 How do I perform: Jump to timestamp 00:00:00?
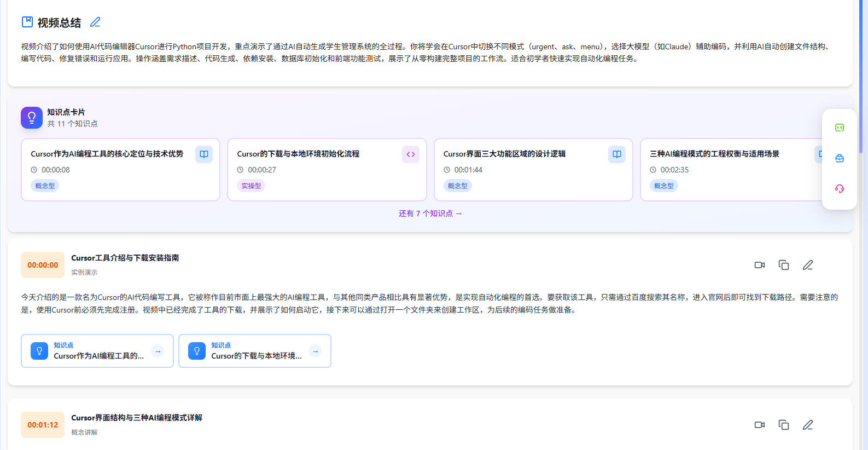pyautogui.click(x=43, y=265)
